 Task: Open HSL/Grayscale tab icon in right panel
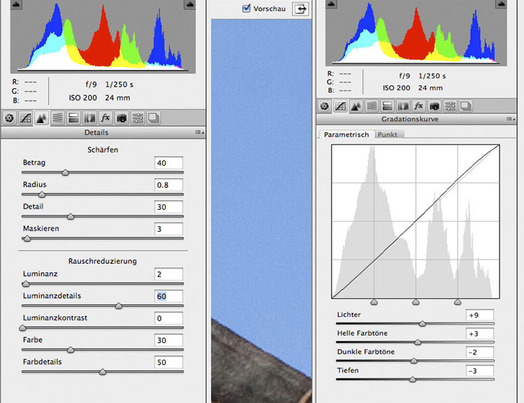coord(371,106)
